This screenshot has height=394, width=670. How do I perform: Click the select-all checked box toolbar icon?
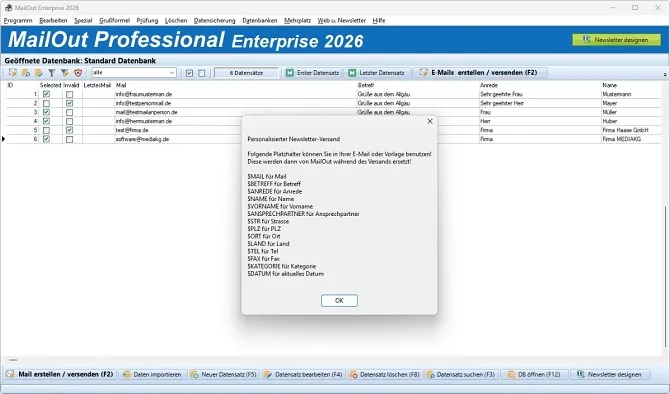pyautogui.click(x=189, y=74)
